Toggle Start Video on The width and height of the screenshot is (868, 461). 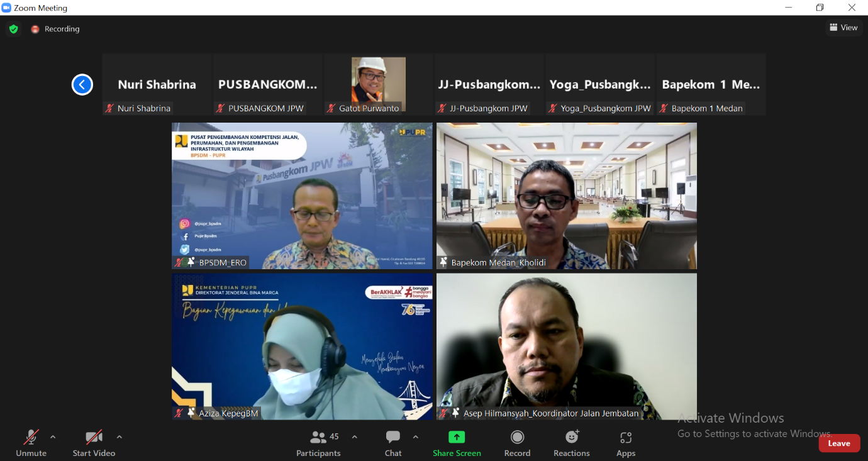94,443
